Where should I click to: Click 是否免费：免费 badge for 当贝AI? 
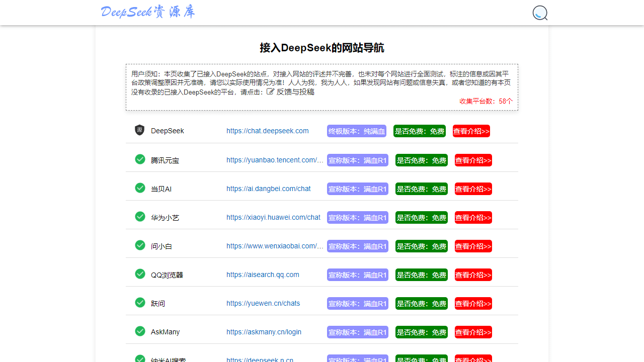[422, 189]
